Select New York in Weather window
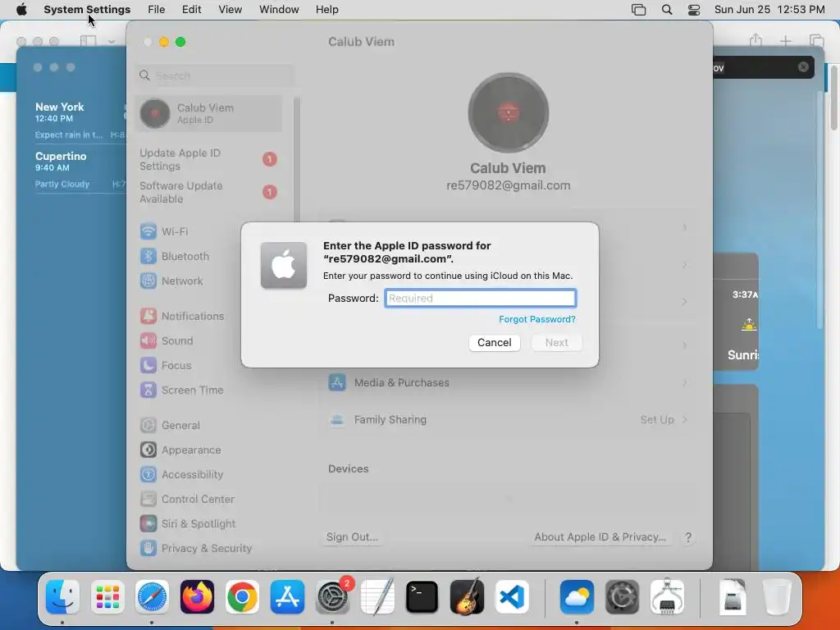This screenshot has height=630, width=840. [x=80, y=120]
